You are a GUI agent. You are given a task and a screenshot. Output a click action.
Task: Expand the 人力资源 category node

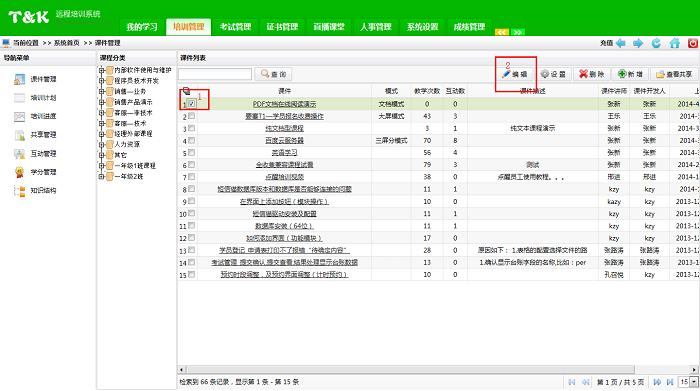[x=102, y=145]
